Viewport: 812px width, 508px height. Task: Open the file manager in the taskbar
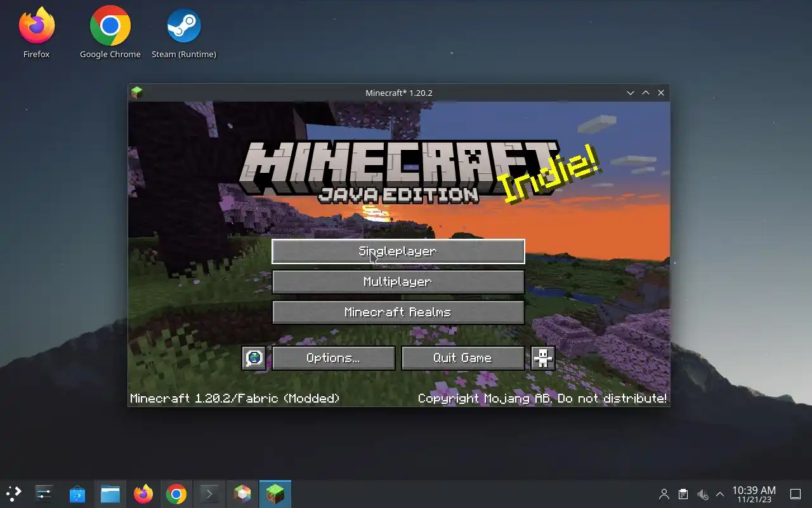[x=110, y=493]
